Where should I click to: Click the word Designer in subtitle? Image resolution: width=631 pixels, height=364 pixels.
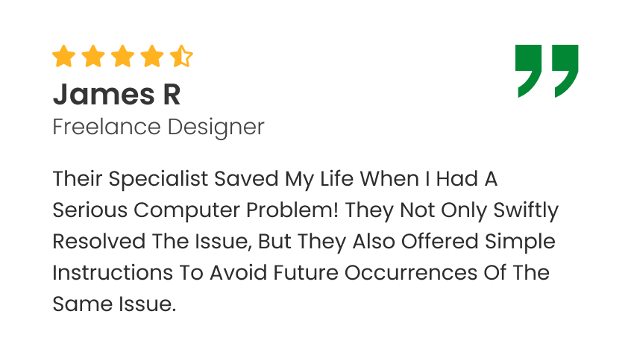pos(216,128)
